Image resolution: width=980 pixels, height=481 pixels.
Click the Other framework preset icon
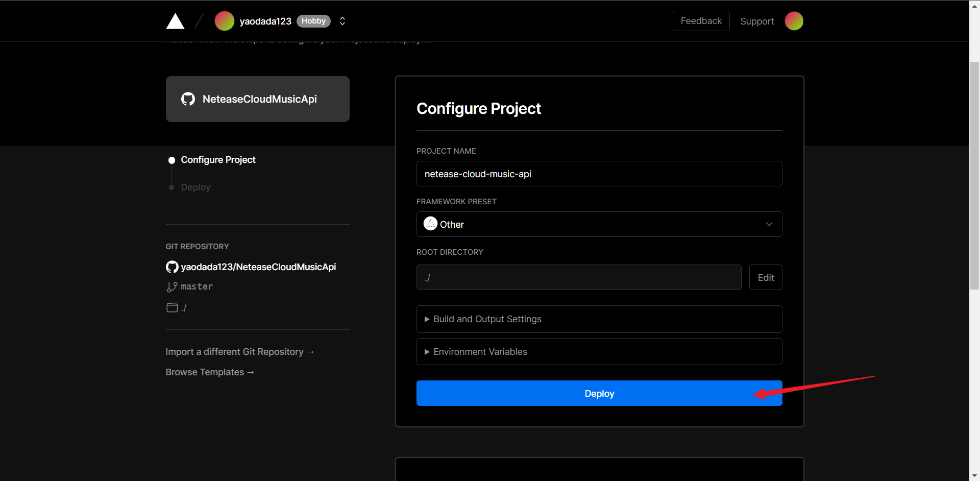click(x=430, y=224)
